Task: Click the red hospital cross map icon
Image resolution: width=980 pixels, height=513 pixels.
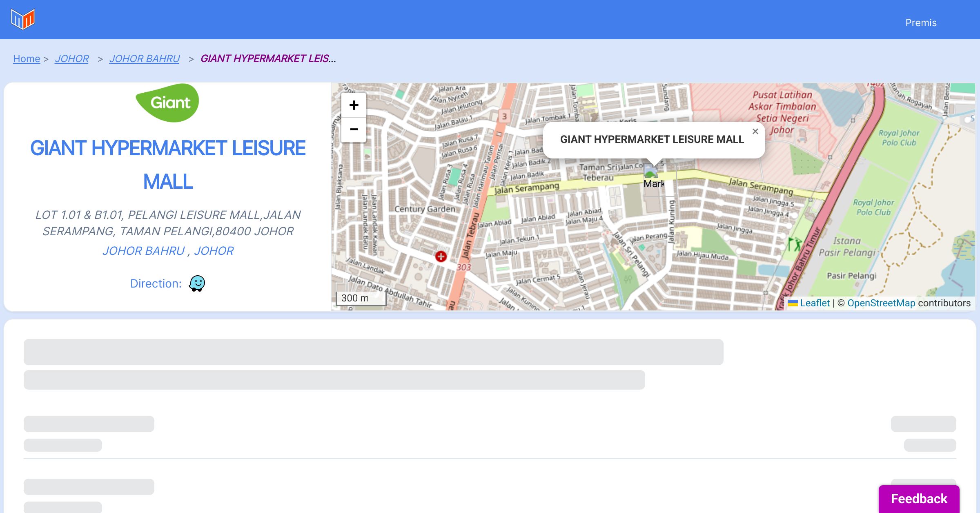Action: (441, 256)
